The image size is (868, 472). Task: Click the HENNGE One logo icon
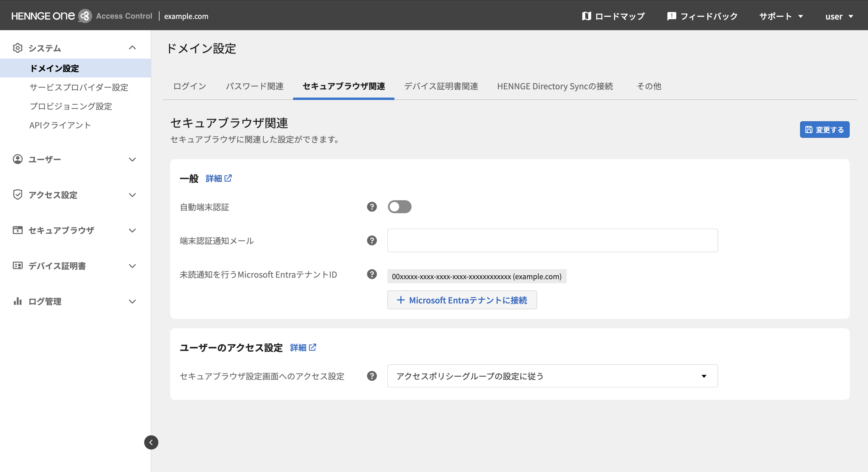pyautogui.click(x=85, y=16)
